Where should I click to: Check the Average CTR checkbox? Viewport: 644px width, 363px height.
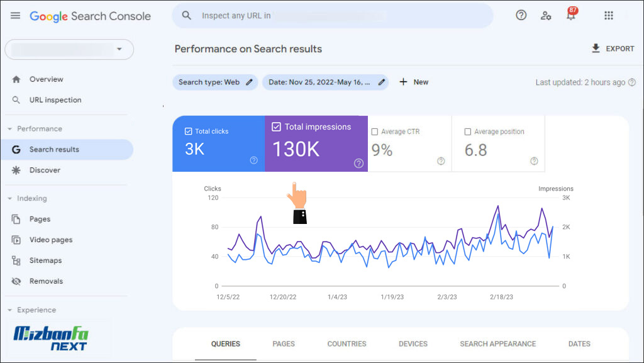pos(375,132)
